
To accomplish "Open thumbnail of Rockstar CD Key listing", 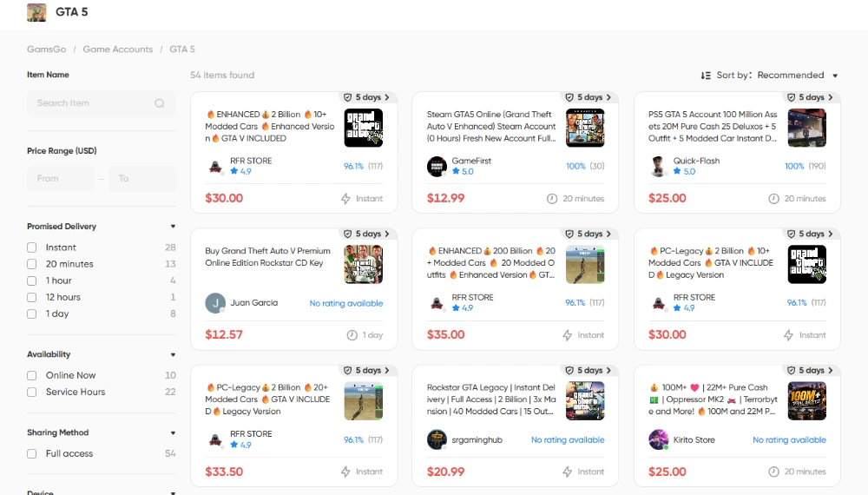I will tap(364, 265).
